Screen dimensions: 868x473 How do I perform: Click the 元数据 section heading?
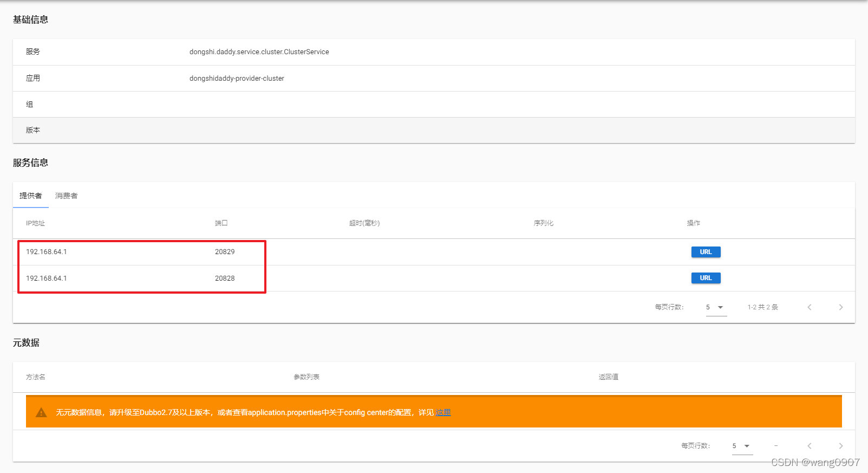[x=26, y=342]
